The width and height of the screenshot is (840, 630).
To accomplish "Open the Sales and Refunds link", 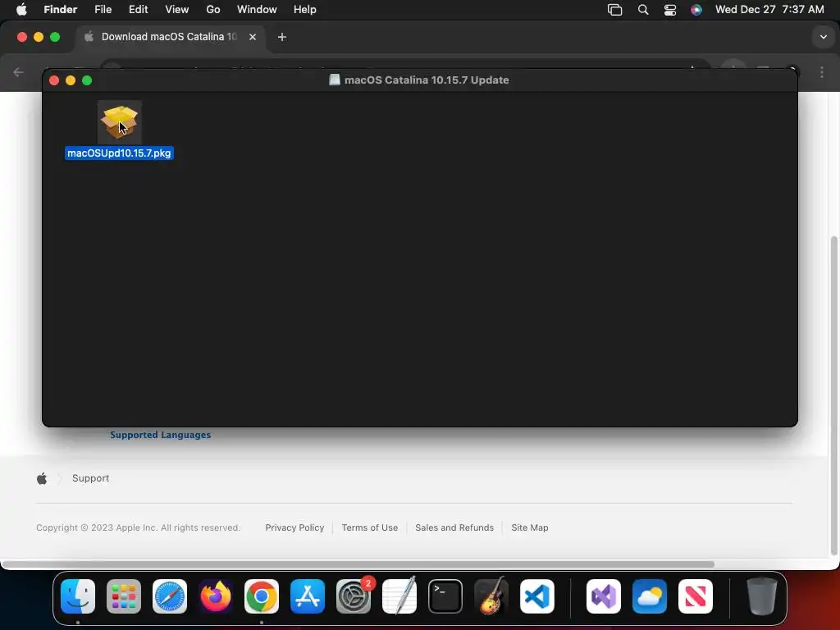I will point(454,527).
